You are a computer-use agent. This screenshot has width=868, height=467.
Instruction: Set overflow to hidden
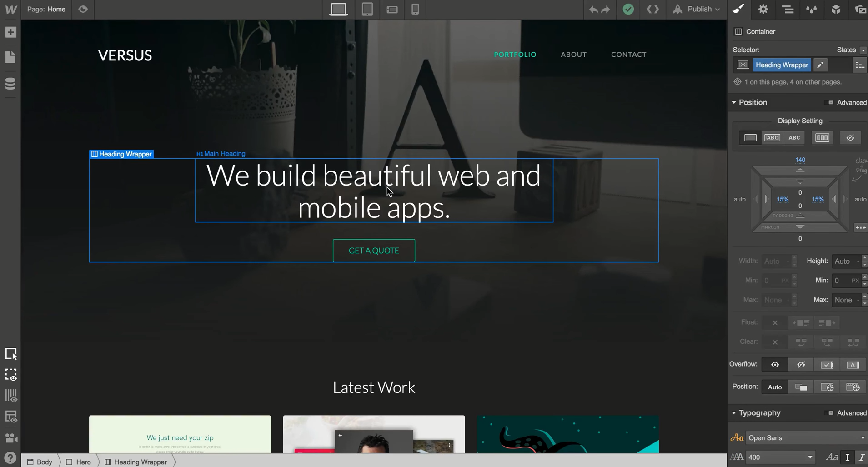pyautogui.click(x=801, y=365)
